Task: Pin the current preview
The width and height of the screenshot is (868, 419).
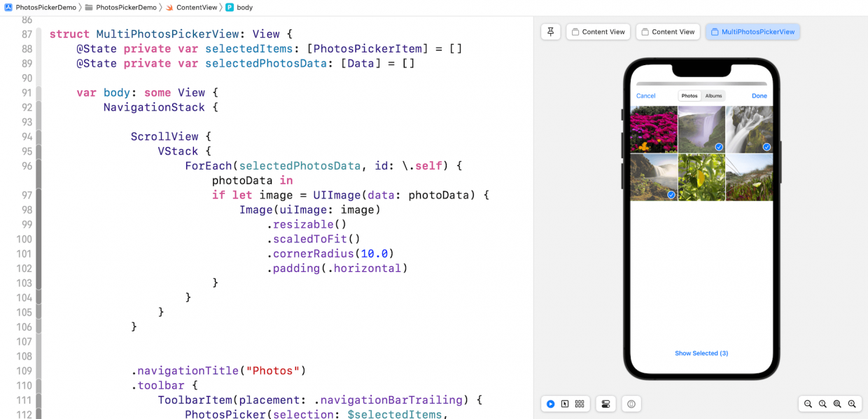Action: (550, 32)
